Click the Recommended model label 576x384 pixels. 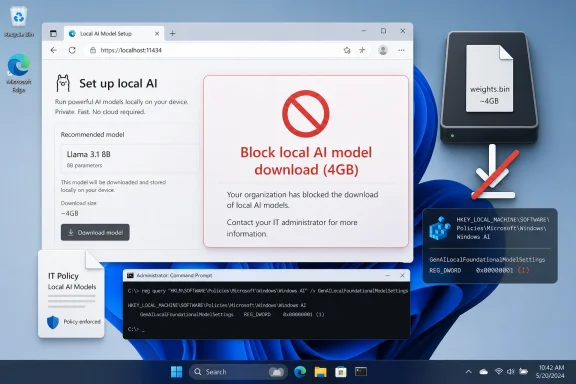tap(92, 134)
